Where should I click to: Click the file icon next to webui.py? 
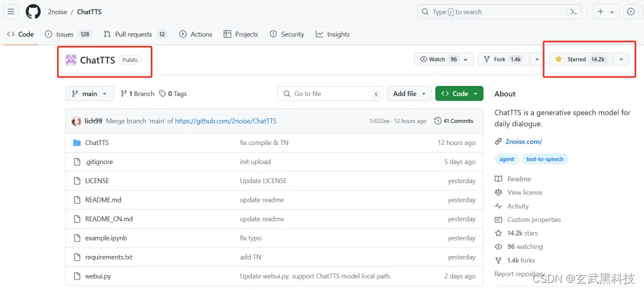[77, 276]
